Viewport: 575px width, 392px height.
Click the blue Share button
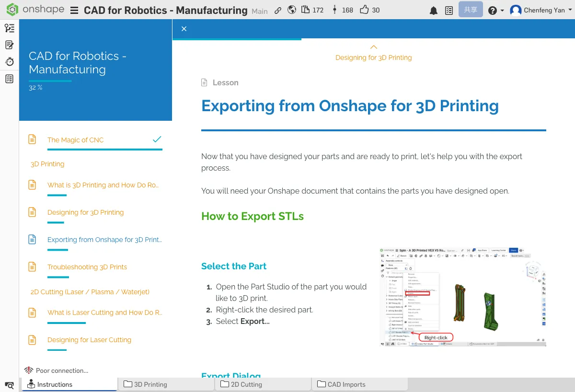tap(471, 10)
